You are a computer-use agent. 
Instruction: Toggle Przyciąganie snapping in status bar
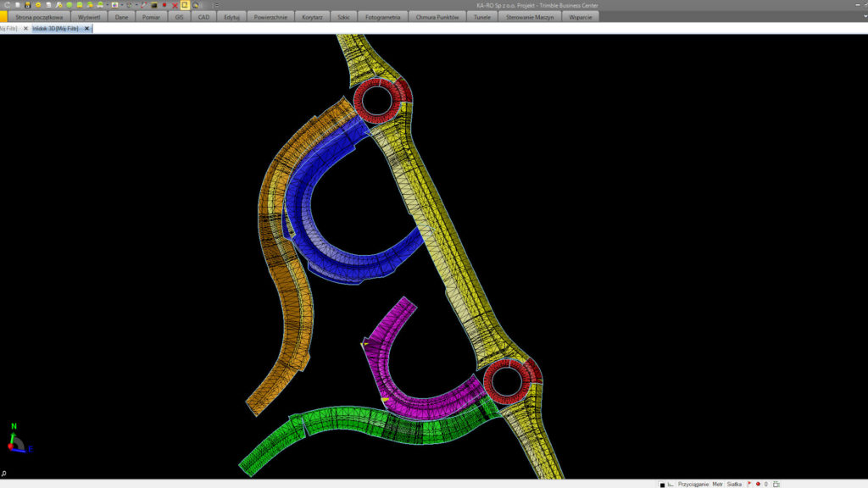click(x=693, y=484)
